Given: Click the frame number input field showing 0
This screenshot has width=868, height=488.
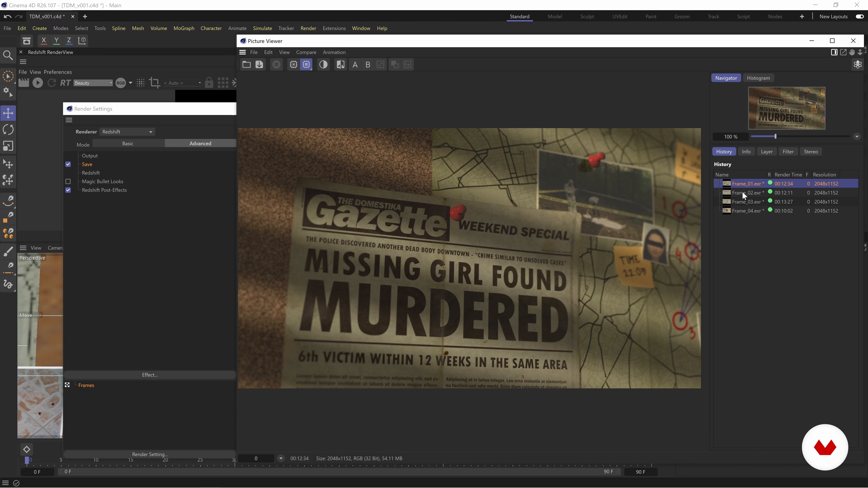Looking at the screenshot, I should [256, 458].
